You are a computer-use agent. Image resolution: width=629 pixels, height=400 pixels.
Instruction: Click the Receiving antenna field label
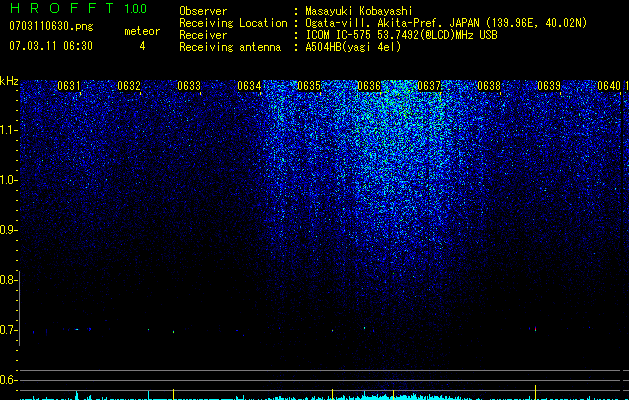tap(230, 47)
